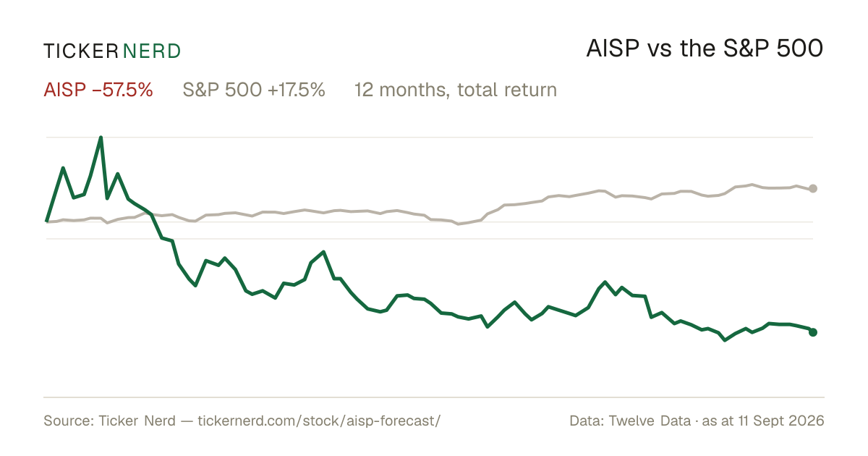The height and width of the screenshot is (456, 868).
Task: Select the highest peak of AISP line
Action: (101, 138)
